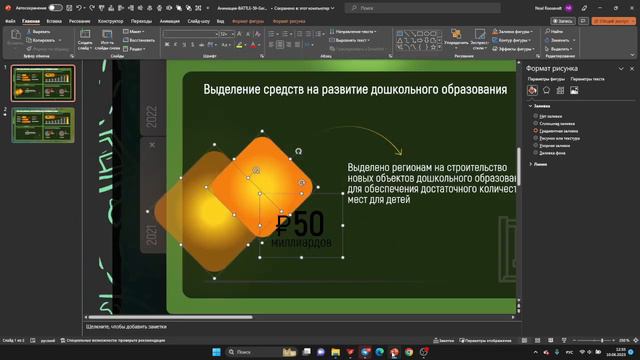
Task: Select slide 1 thumbnail
Action: click(x=43, y=83)
